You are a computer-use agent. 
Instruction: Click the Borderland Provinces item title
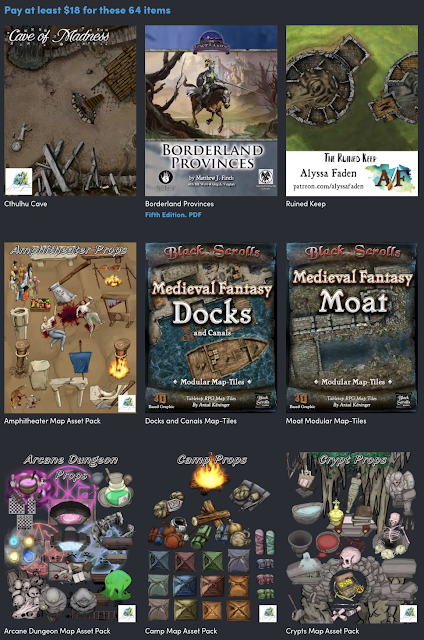179,204
